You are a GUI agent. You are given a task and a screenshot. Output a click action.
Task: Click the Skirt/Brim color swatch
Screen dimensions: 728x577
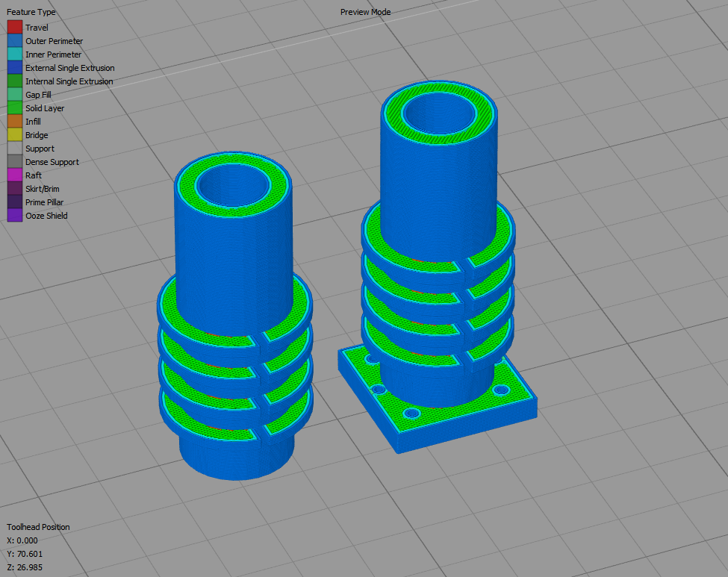pos(15,189)
